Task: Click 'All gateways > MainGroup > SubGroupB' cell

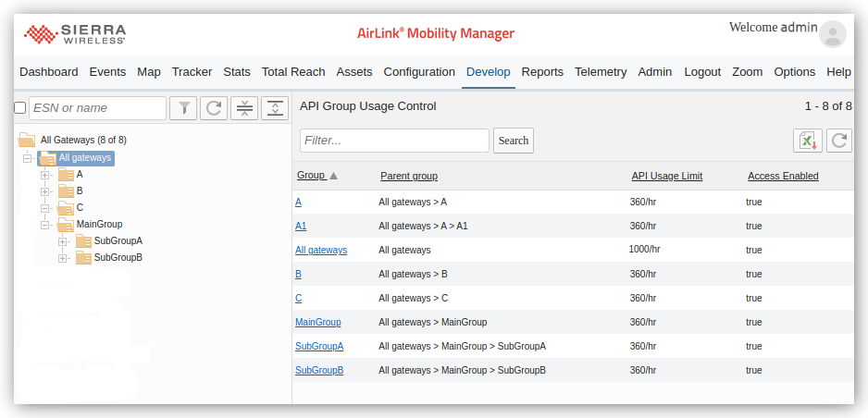Action: [463, 370]
